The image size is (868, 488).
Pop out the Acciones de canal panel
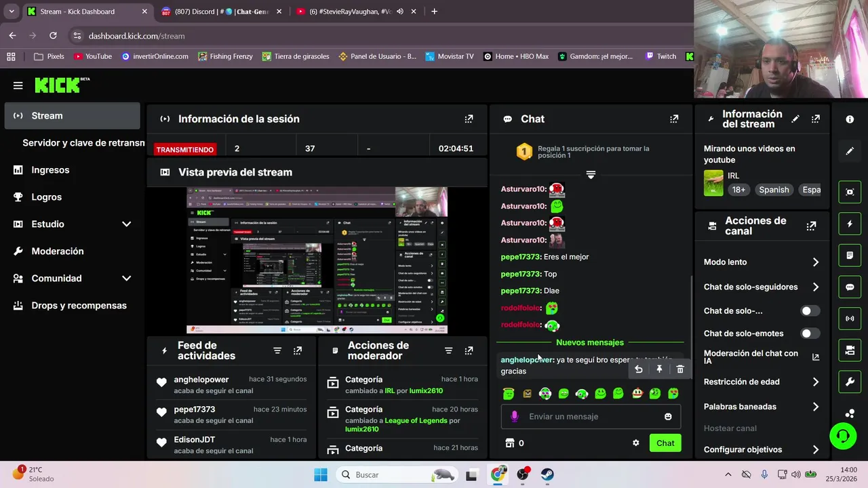pyautogui.click(x=811, y=226)
